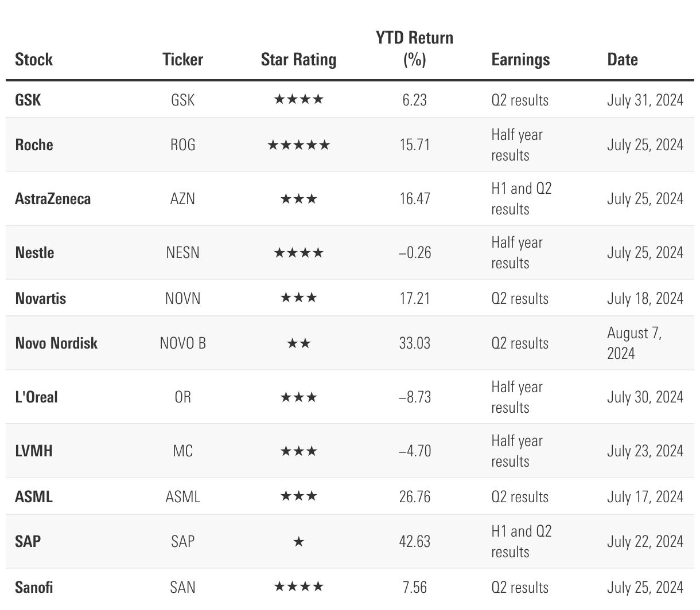The width and height of the screenshot is (700, 610).
Task: Click the Date column header
Action: [x=623, y=60]
